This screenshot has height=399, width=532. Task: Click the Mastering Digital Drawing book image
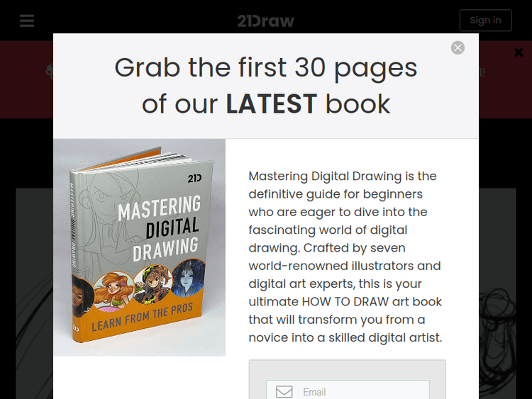140,247
